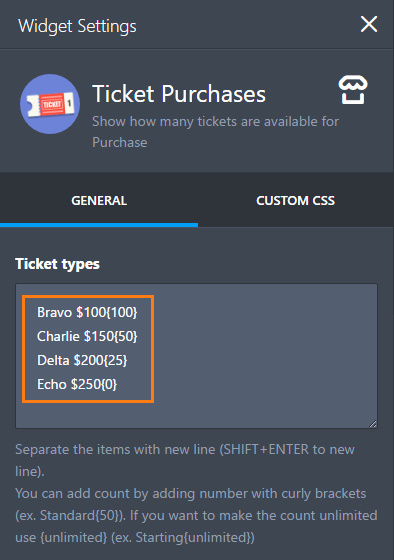Click the Delta $200{25} line
394x560 pixels.
(x=82, y=360)
